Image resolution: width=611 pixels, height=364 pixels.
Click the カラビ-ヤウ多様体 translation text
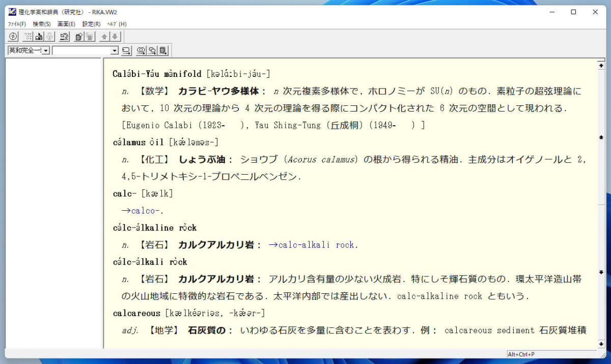click(x=219, y=91)
